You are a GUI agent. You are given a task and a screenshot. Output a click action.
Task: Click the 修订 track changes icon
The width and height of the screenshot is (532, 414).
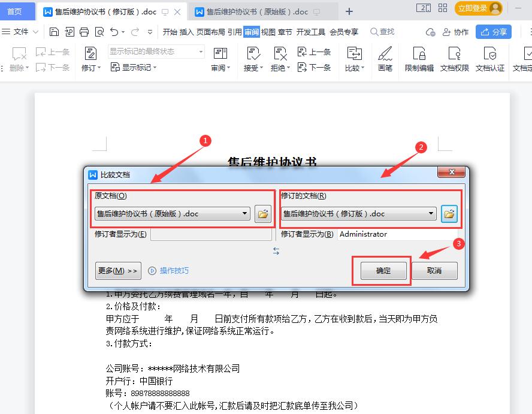click(90, 53)
